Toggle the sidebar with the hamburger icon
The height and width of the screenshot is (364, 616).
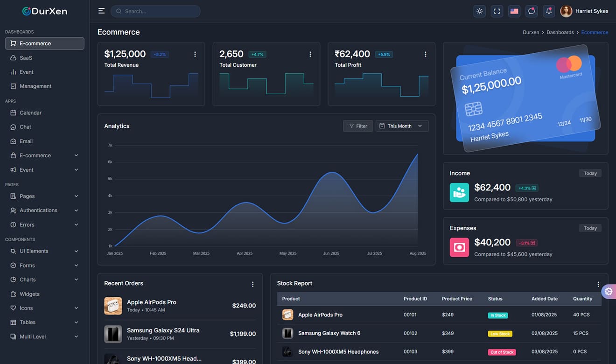coord(101,11)
